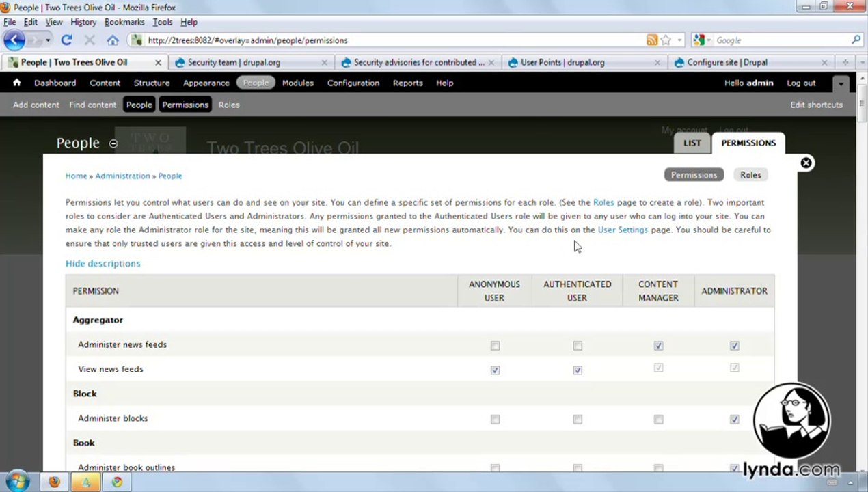This screenshot has width=868, height=492.
Task: Close the People overlay with X icon
Action: 806,163
